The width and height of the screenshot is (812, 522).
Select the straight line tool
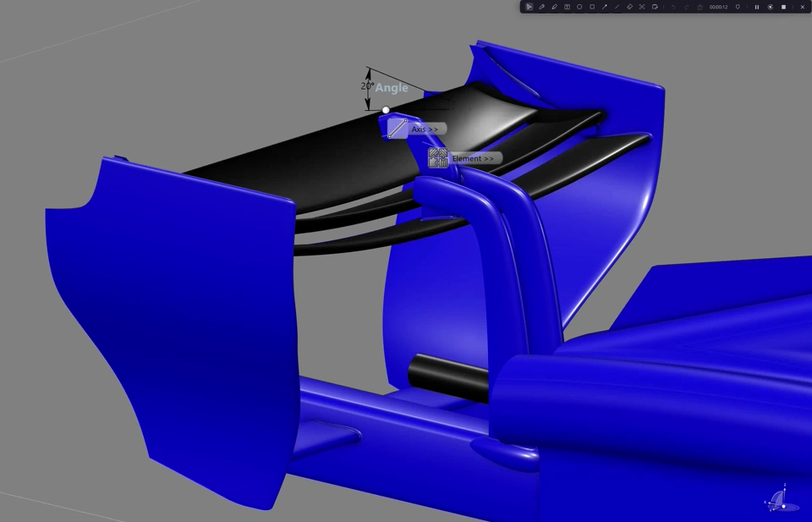coord(617,7)
